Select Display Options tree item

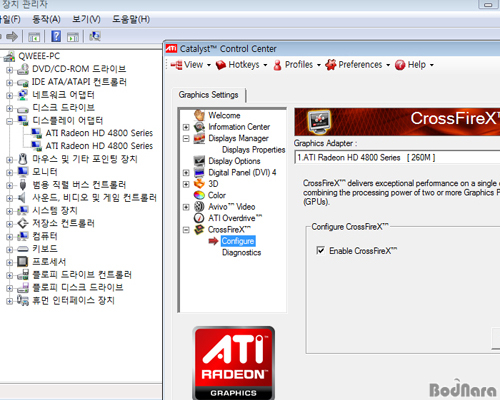point(234,161)
